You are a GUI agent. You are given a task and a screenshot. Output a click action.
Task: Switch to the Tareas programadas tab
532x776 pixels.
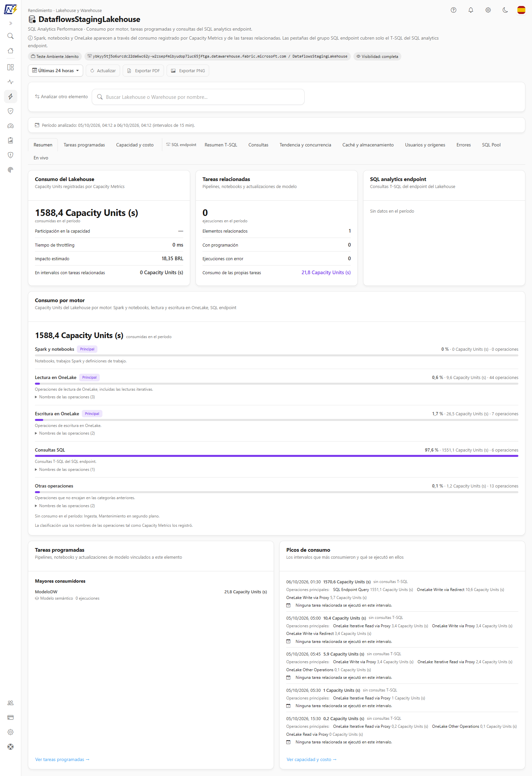(84, 144)
